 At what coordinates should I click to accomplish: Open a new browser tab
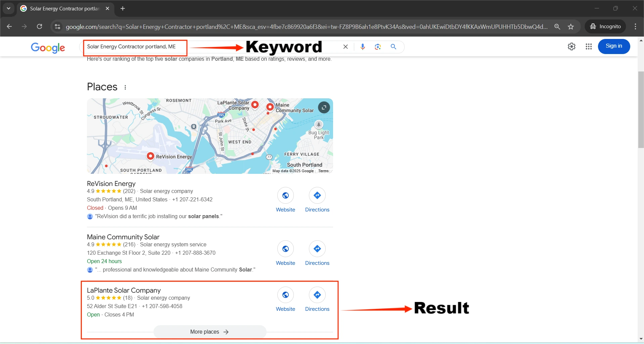coord(123,8)
